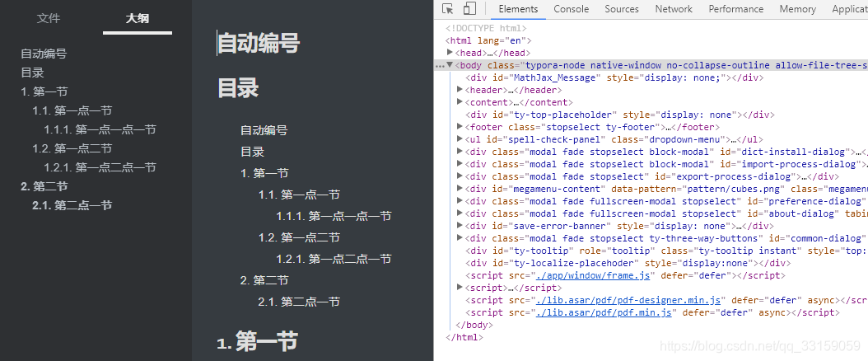Switch to the Sources tab
The image size is (868, 361).
click(x=622, y=9)
